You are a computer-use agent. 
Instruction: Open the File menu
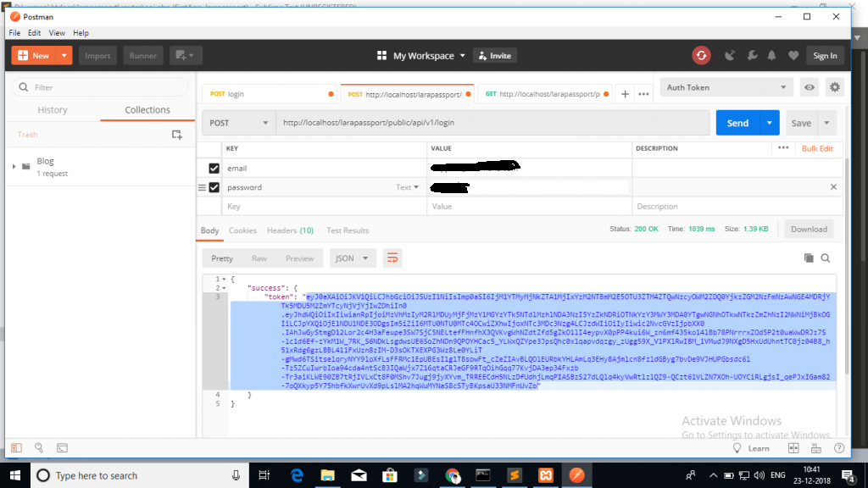point(14,33)
